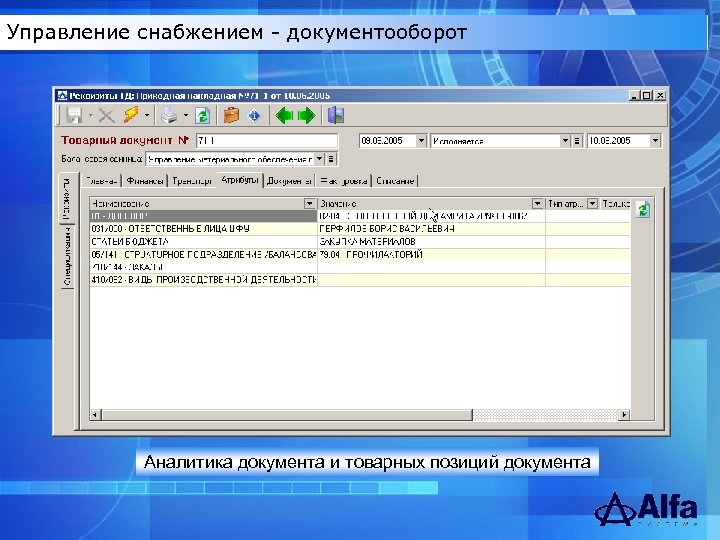Switch to the Маркировка tab
This screenshot has height=540, width=720.
click(x=344, y=181)
